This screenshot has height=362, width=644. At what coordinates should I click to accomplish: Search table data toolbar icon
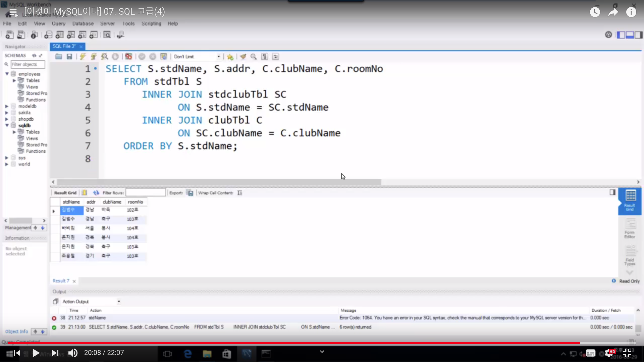(107, 35)
